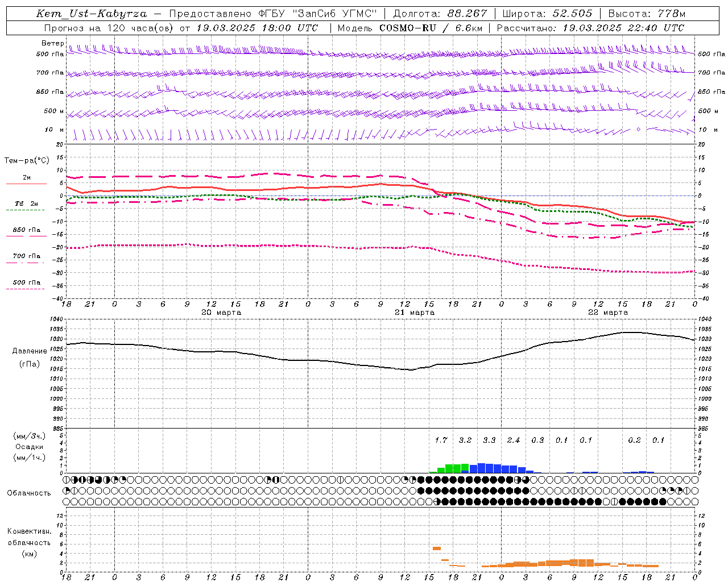Click the latitude value Широта: 52.505

tap(547, 14)
